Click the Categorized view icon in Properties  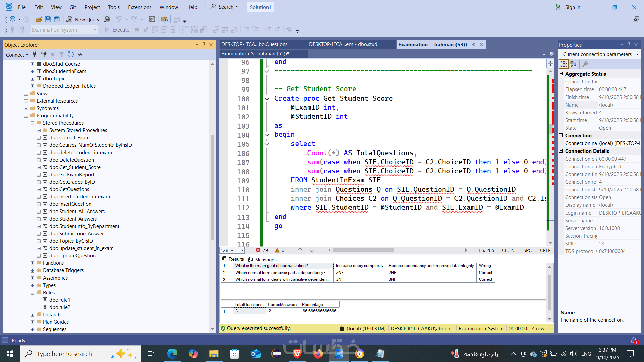pyautogui.click(x=563, y=64)
